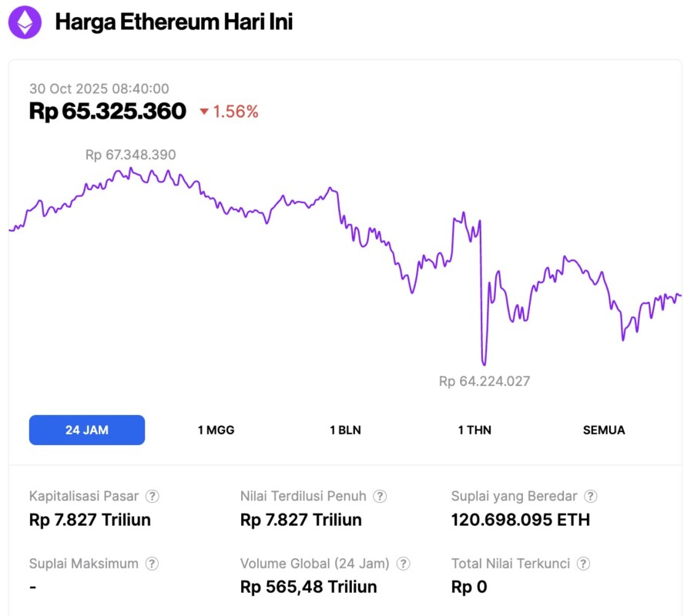Image resolution: width=684 pixels, height=616 pixels.
Task: Click the Ethereum logo icon
Action: coord(24,22)
